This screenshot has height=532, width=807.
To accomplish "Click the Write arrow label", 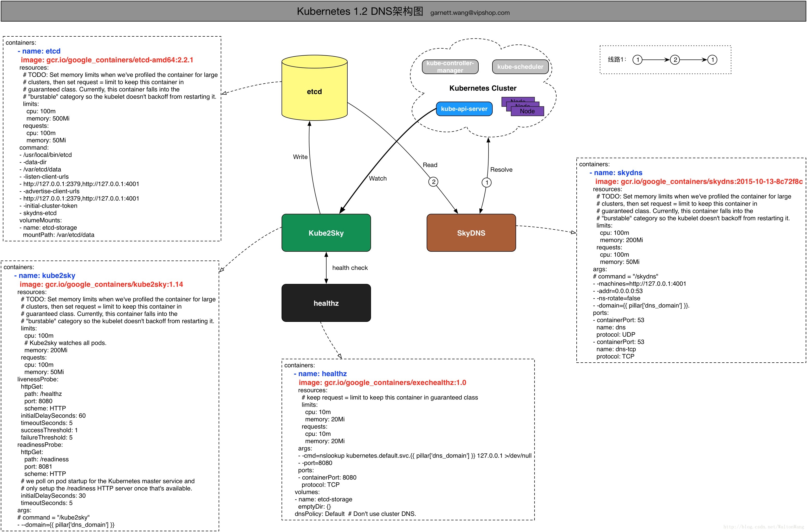I will tap(300, 157).
